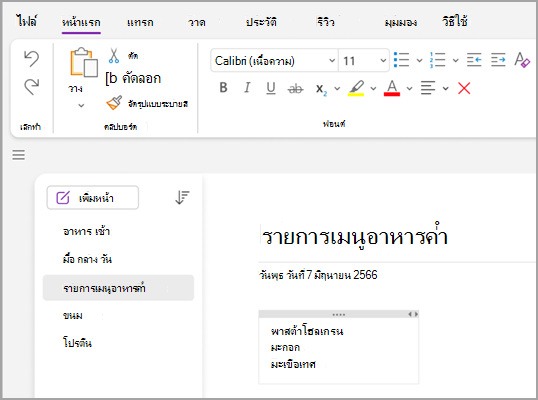Decrease paragraph indent
The image size is (538, 400).
pyautogui.click(x=474, y=60)
